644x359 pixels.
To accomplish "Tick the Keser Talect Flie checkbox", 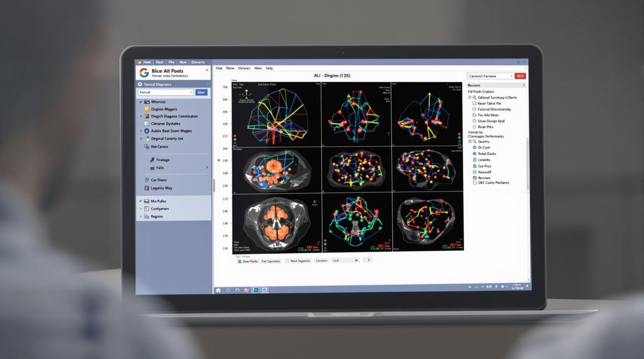I will pos(474,103).
